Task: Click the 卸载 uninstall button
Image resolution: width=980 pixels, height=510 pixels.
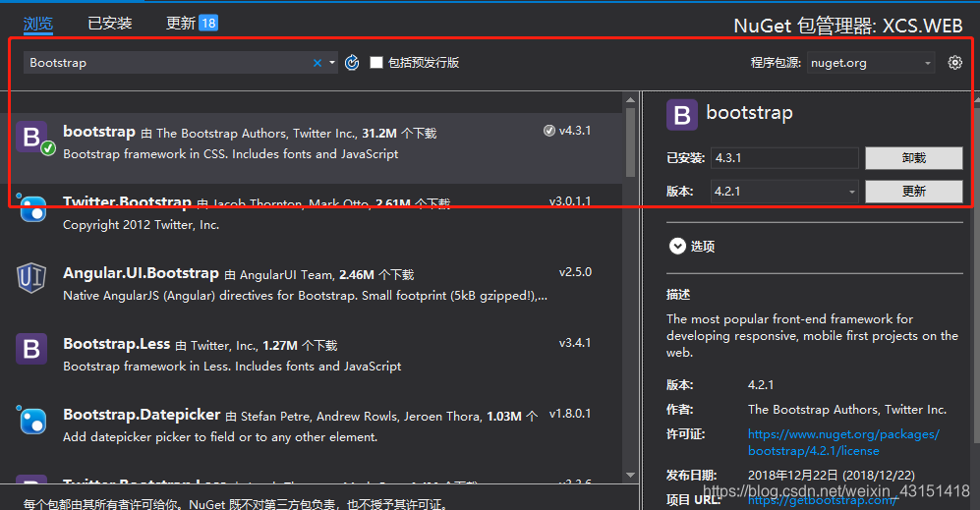Action: coord(914,158)
